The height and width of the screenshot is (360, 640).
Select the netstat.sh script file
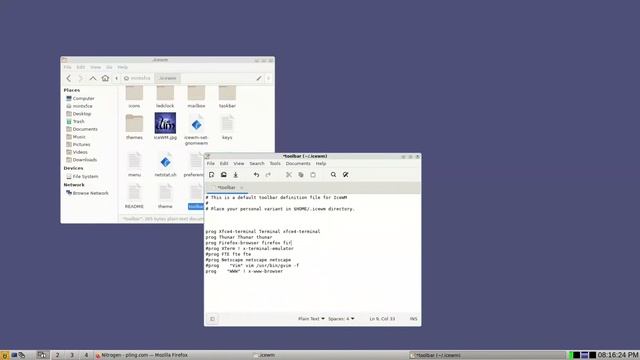(x=165, y=164)
